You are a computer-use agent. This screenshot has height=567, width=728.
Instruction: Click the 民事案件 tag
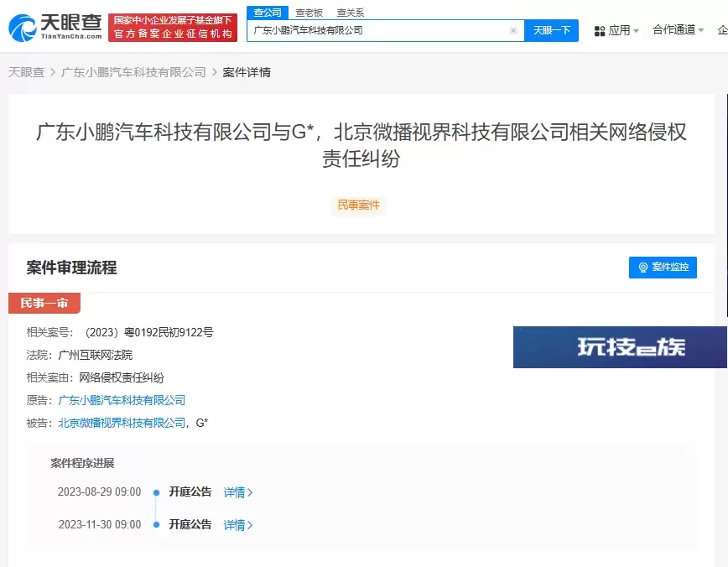pyautogui.click(x=358, y=205)
